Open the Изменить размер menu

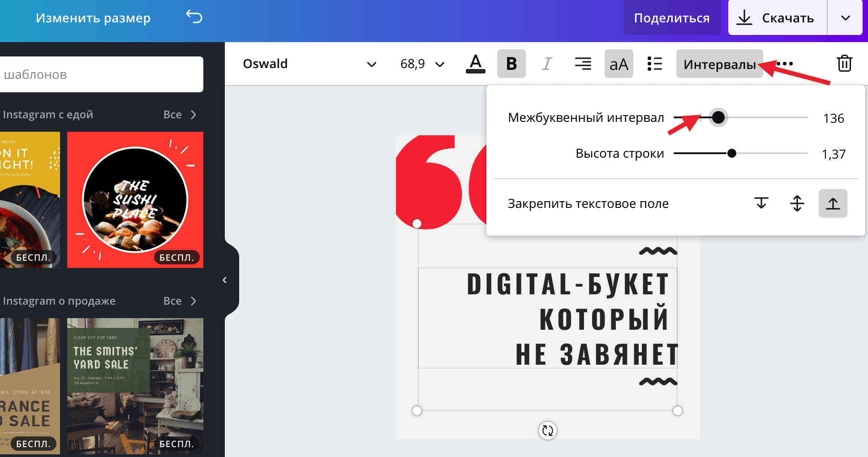(x=93, y=17)
